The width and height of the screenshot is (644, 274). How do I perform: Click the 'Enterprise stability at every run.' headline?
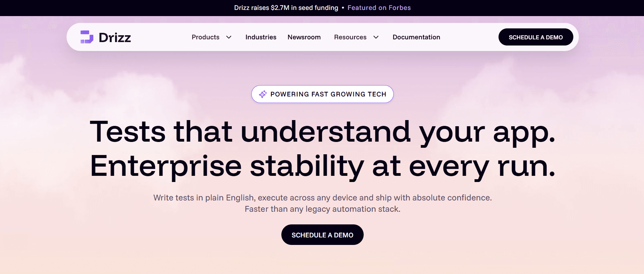[x=322, y=167]
